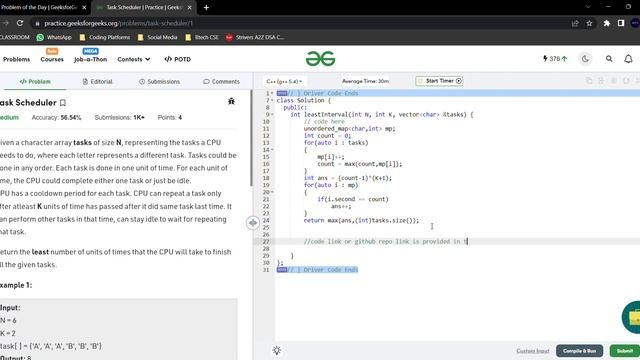Reload the browser page
This screenshot has width=640, height=360.
[20, 23]
